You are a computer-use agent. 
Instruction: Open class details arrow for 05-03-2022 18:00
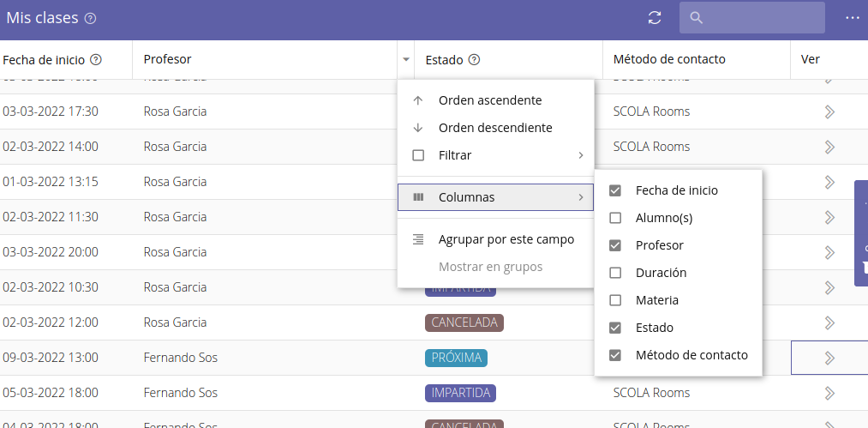[x=829, y=393]
